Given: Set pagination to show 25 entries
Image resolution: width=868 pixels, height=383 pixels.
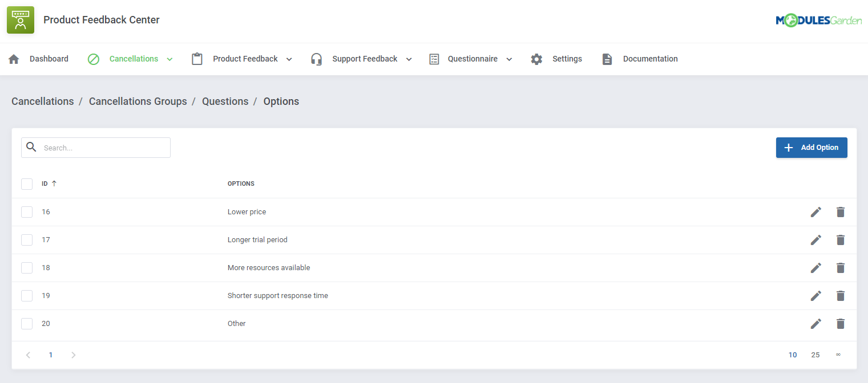Looking at the screenshot, I should coord(815,355).
